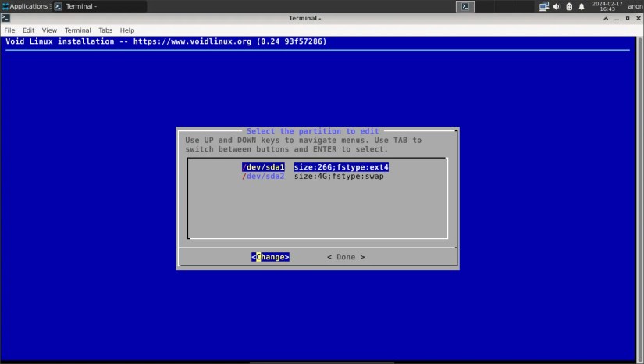Select the Terminal taskbar button
Viewport: 644px width, 364px height.
99,6
